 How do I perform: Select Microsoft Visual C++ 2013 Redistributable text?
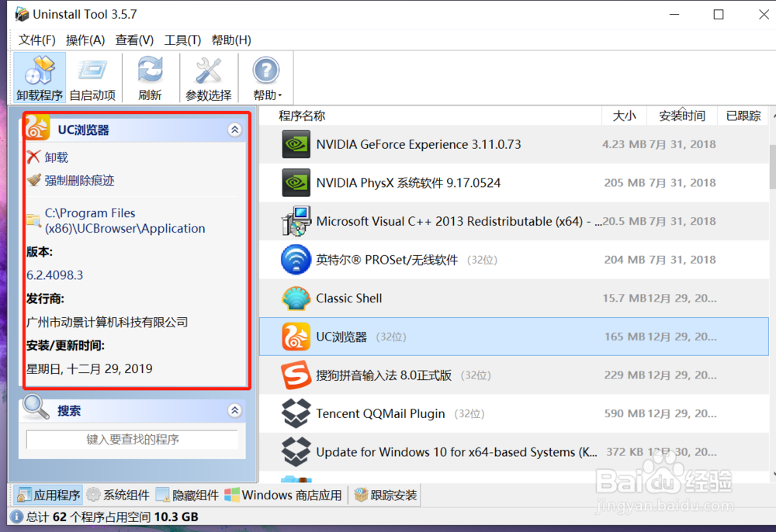(459, 221)
